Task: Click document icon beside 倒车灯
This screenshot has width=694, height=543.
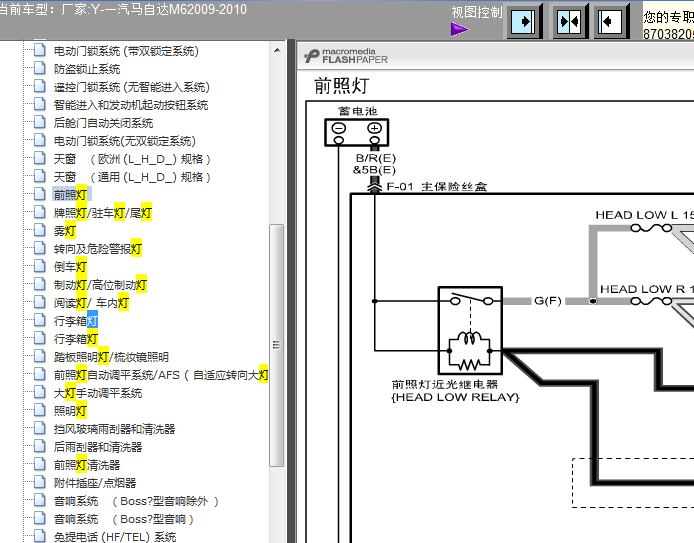Action: (39, 266)
